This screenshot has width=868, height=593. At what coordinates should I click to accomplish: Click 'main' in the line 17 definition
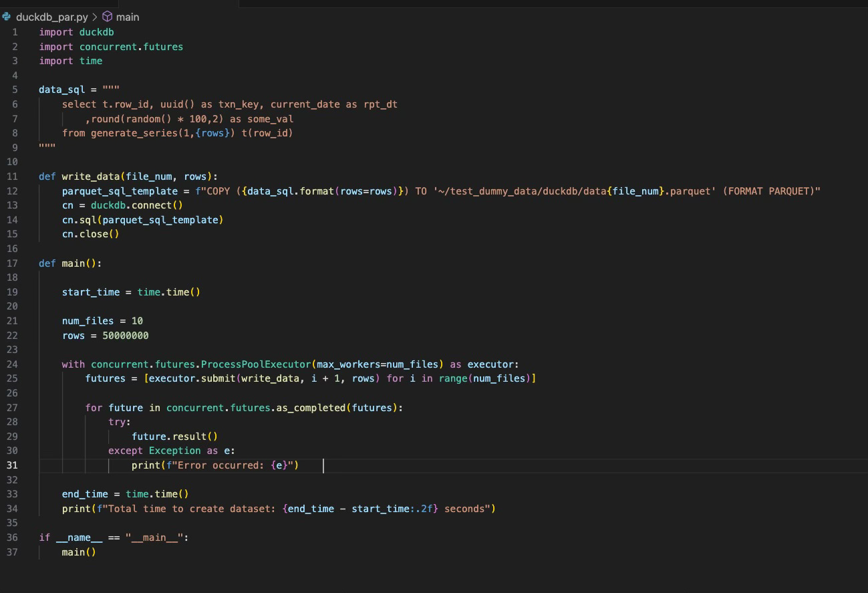pos(74,263)
